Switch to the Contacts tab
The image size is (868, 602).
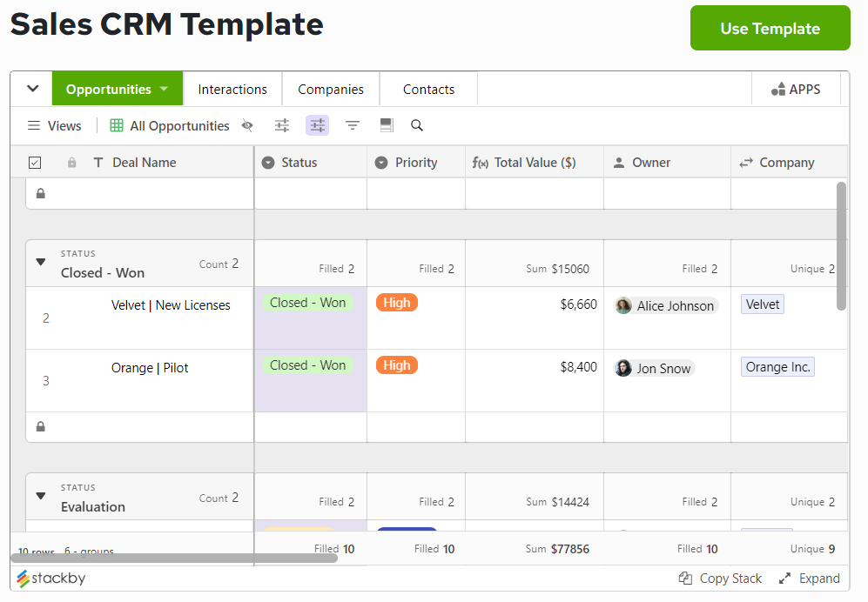pos(428,89)
